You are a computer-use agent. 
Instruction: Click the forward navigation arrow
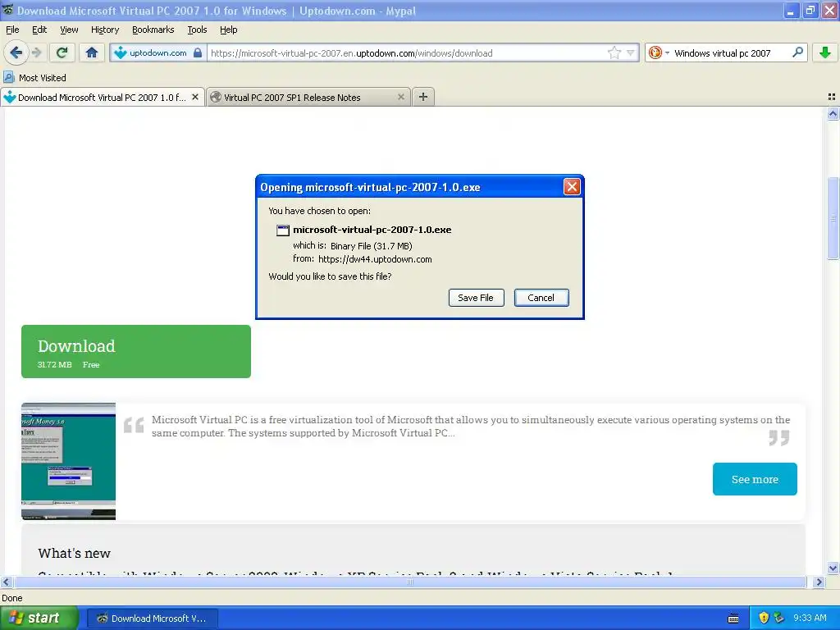tap(36, 52)
